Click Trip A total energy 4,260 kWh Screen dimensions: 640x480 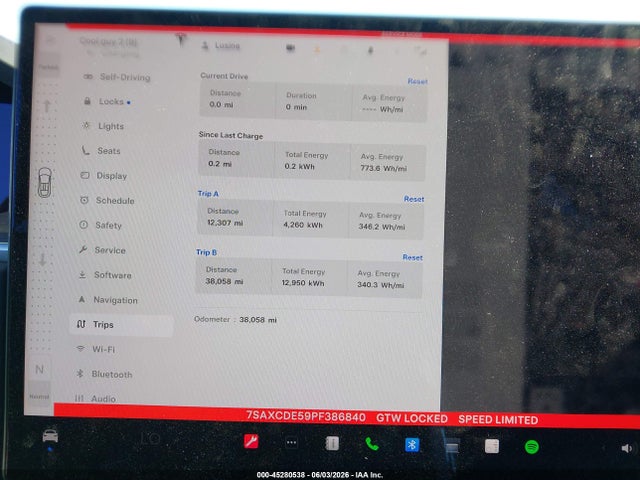303,225
